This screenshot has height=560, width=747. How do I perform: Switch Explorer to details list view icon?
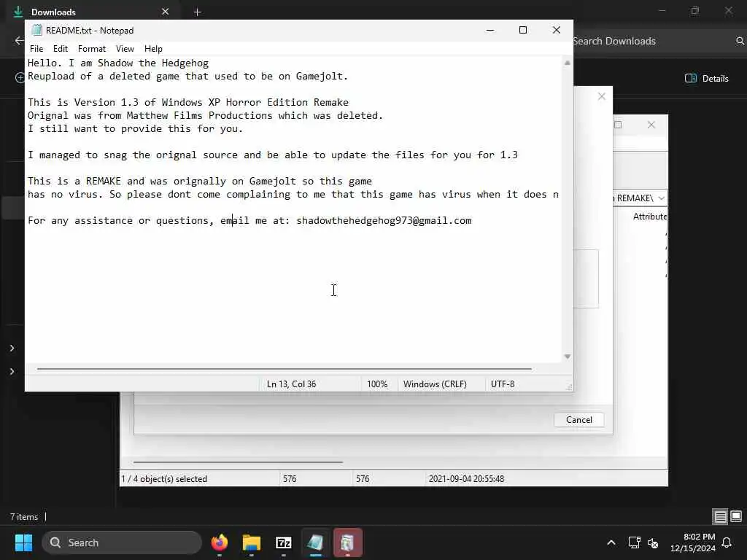[720, 516]
